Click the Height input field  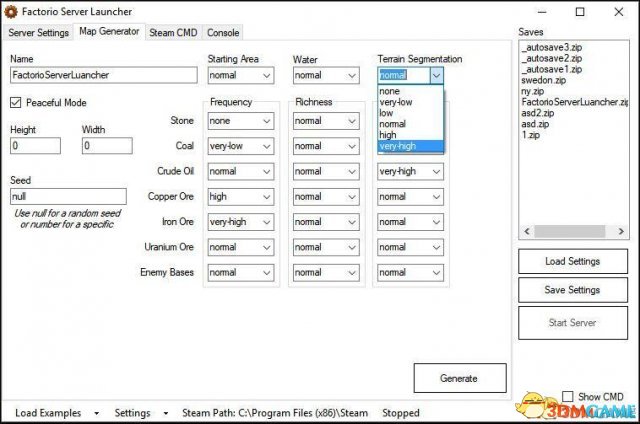point(36,146)
